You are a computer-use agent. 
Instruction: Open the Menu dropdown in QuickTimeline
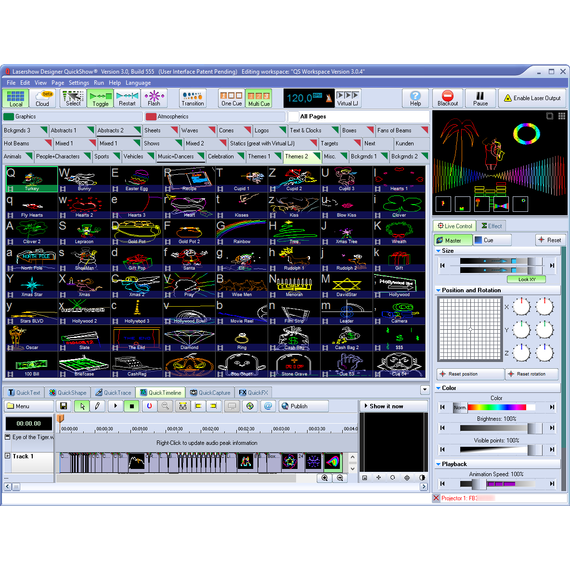tap(29, 406)
